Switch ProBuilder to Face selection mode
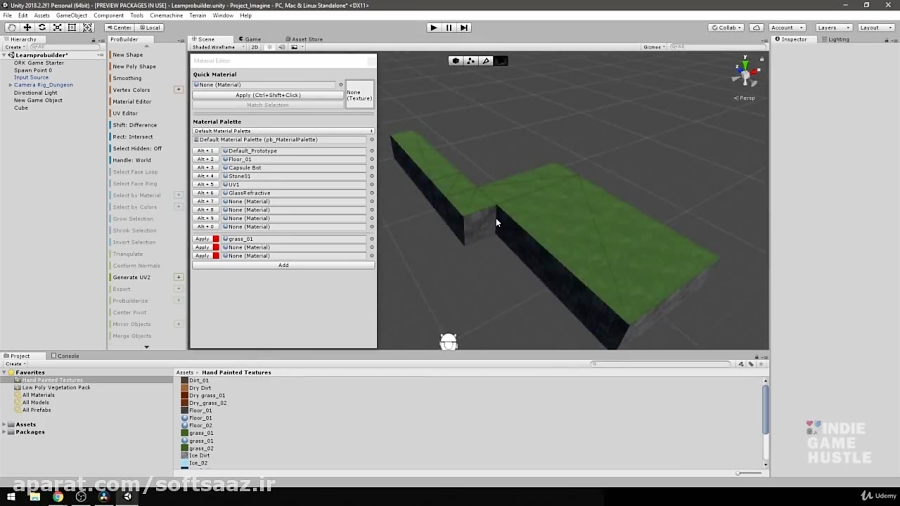The height and width of the screenshot is (506, 900). coord(501,61)
